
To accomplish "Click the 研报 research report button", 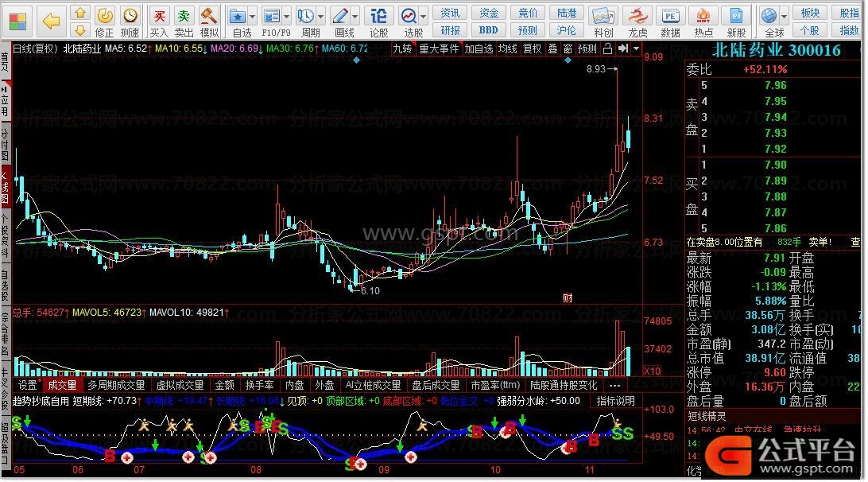I will click(x=450, y=30).
